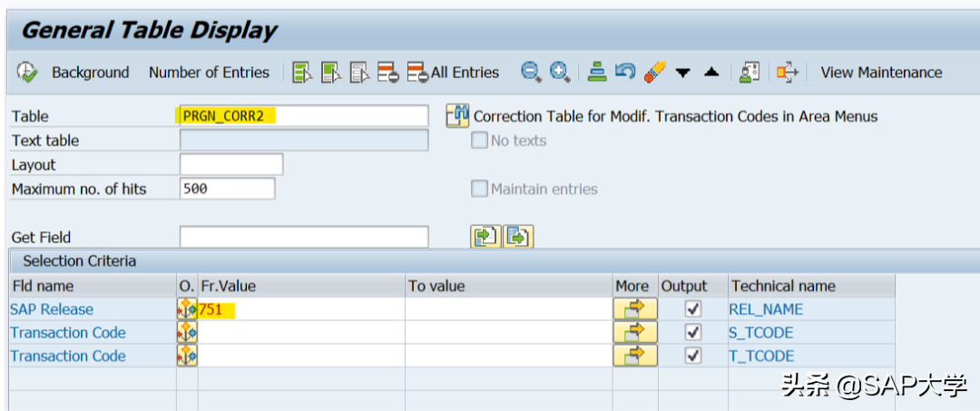Screen dimensions: 980x411
Task: Click the Table name input field
Action: [304, 116]
